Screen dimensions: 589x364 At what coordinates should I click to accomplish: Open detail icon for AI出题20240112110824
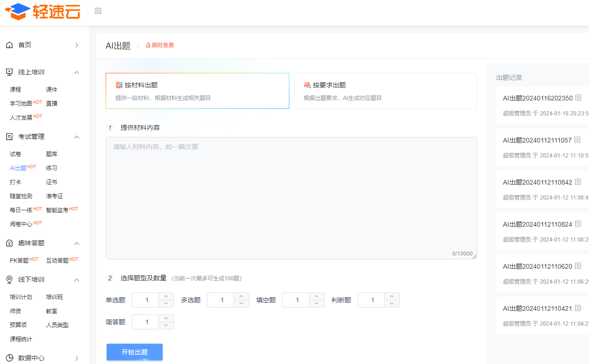[x=578, y=224]
